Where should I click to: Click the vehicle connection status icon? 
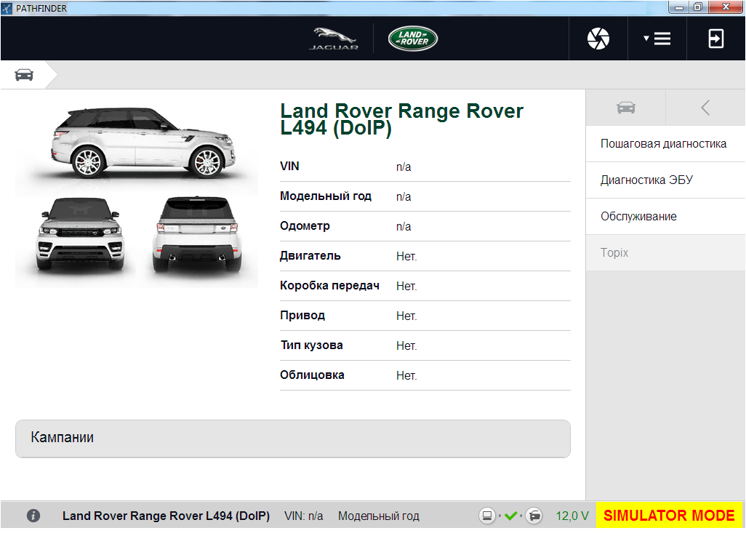click(534, 516)
